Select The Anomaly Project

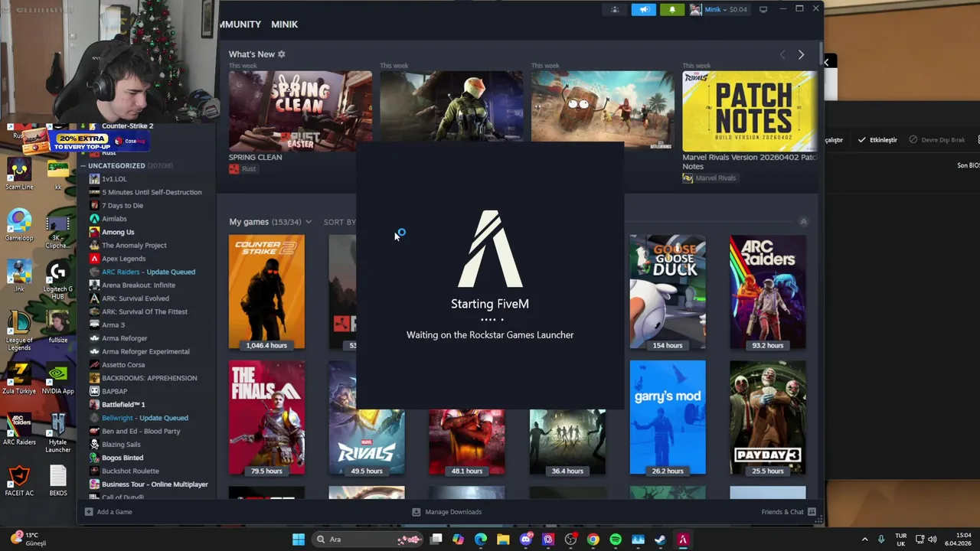(x=134, y=245)
